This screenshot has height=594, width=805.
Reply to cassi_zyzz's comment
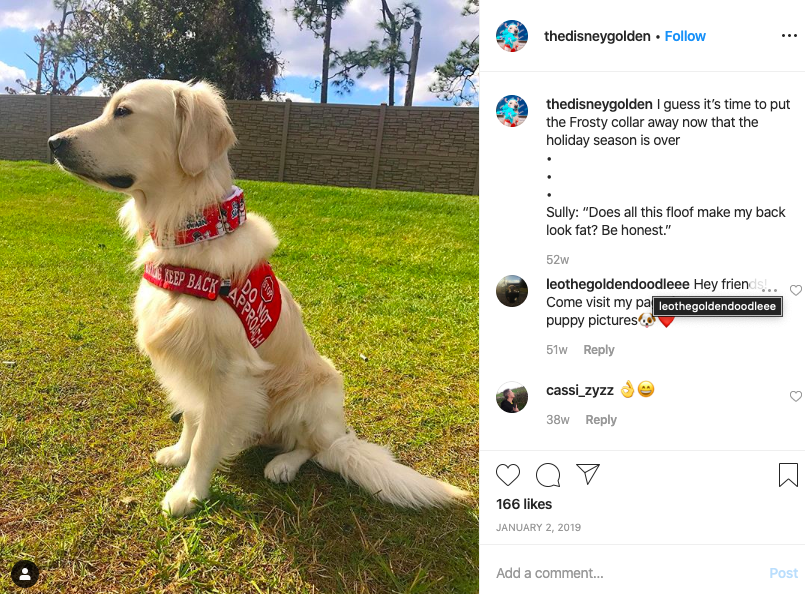[601, 419]
